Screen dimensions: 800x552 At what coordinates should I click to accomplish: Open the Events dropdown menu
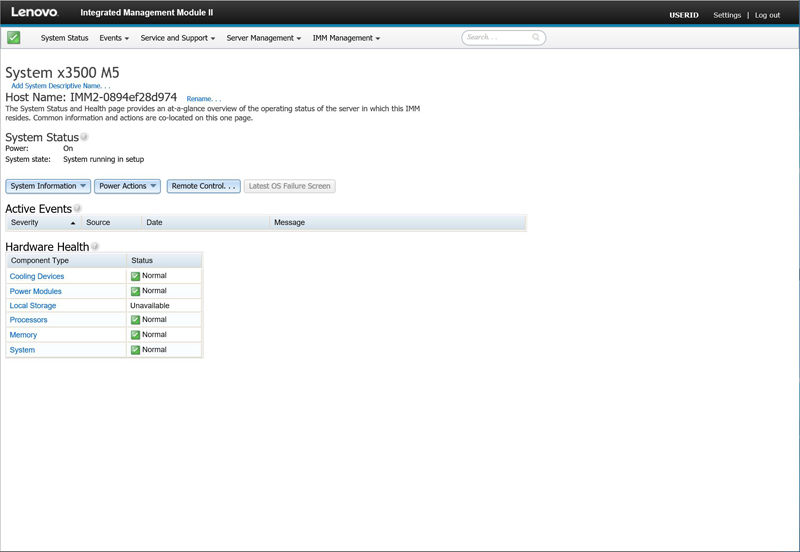click(x=114, y=38)
